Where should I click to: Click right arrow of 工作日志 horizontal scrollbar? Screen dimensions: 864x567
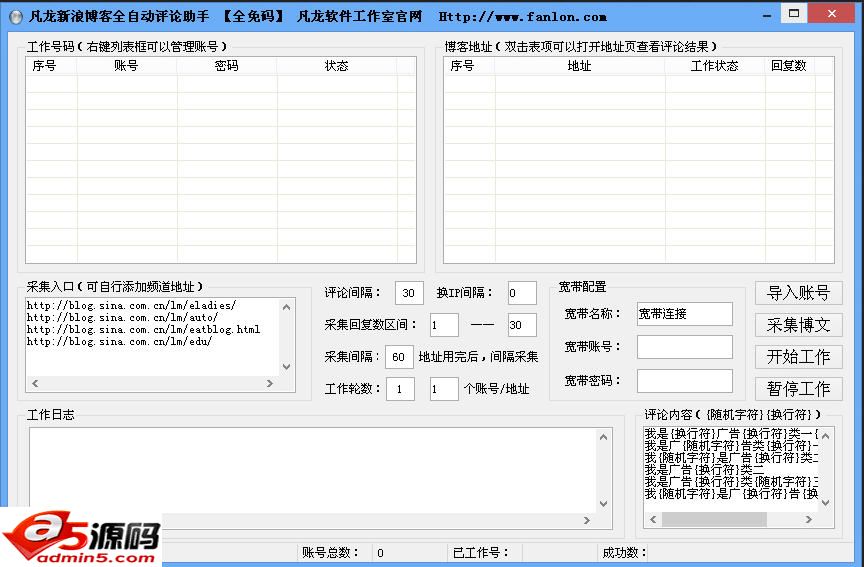click(587, 520)
